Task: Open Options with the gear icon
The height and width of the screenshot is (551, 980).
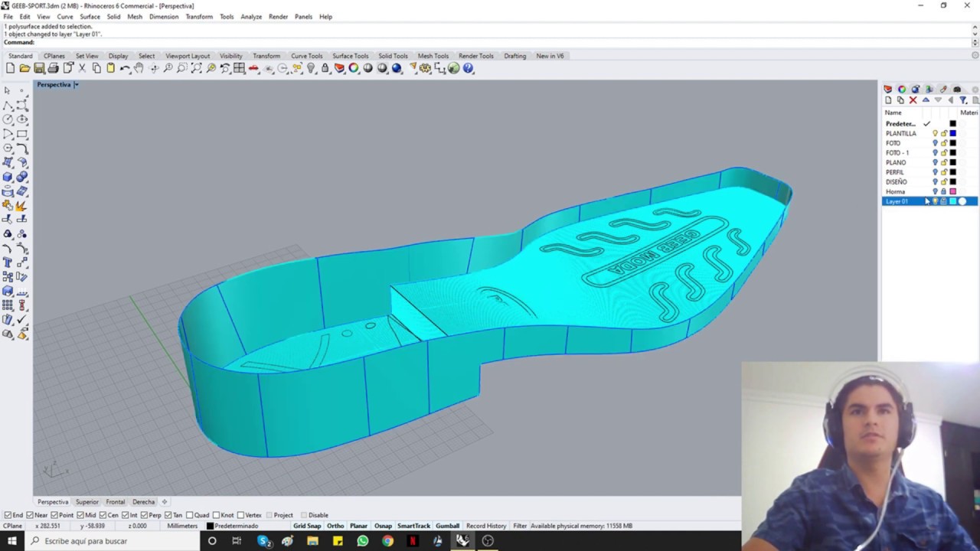Action: click(426, 68)
